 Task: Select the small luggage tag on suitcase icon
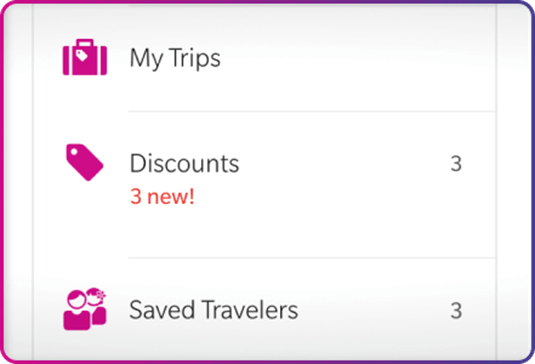pyautogui.click(x=82, y=55)
